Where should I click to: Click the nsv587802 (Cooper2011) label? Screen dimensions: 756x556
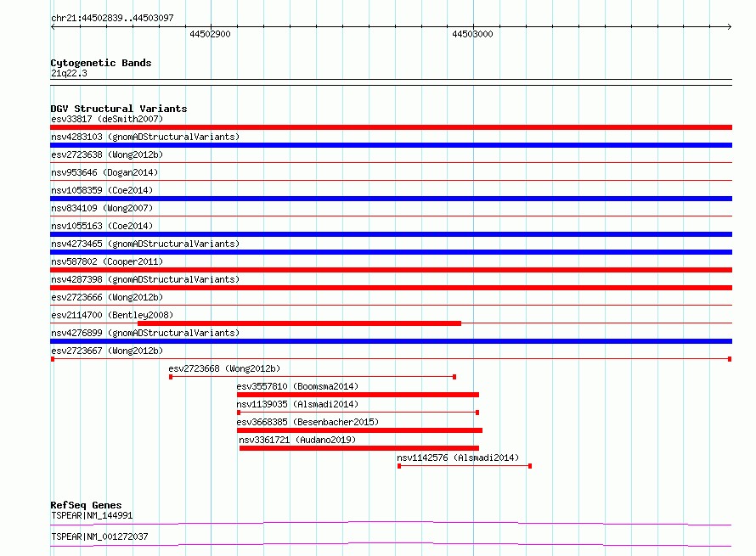click(x=107, y=261)
